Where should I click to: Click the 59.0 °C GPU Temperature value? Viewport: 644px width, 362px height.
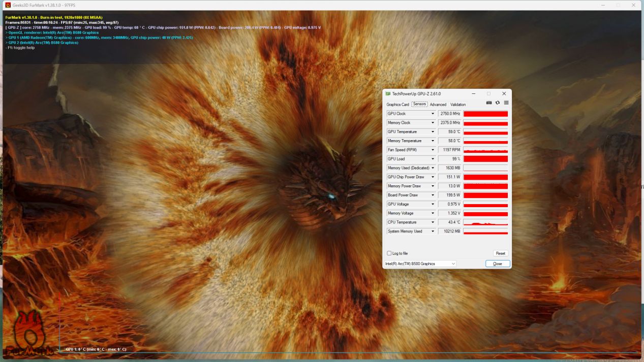pyautogui.click(x=450, y=132)
